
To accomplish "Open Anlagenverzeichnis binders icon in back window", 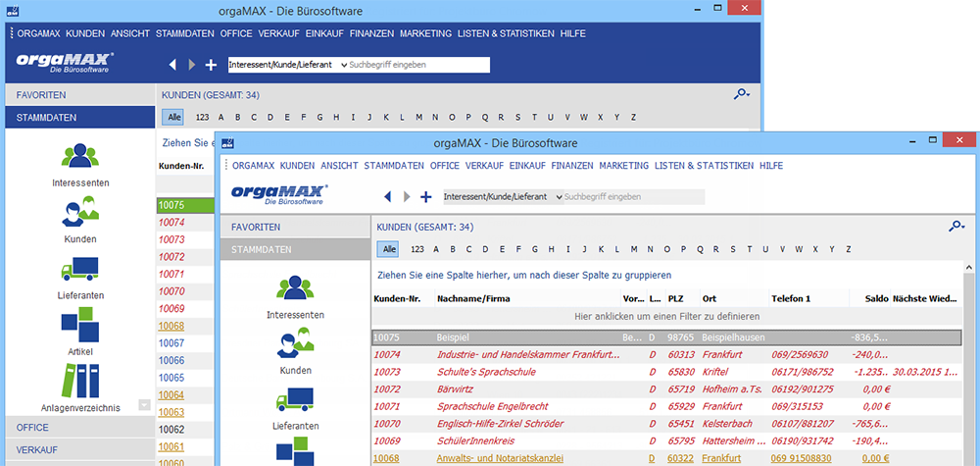I will [80, 381].
